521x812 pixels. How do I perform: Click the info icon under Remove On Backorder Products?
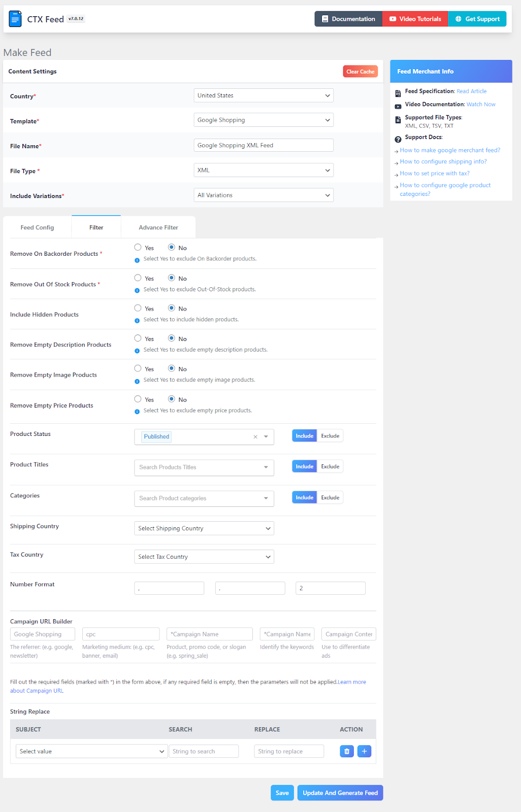137,259
